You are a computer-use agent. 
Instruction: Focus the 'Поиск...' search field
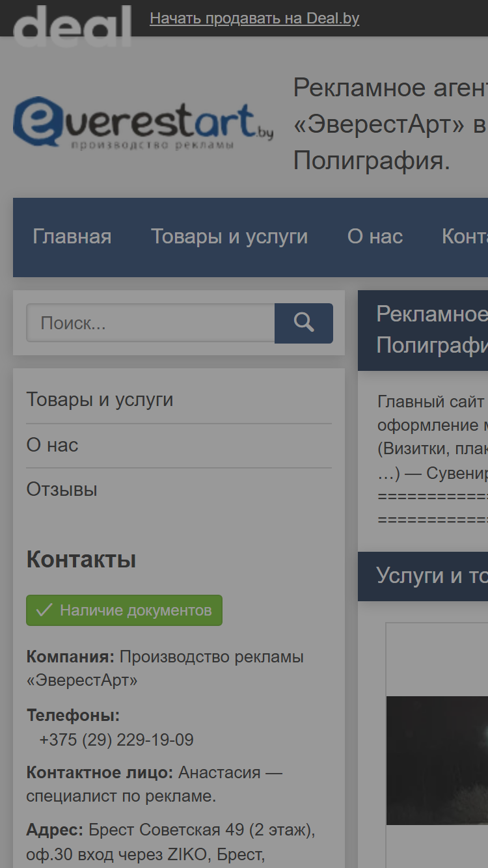coord(150,323)
